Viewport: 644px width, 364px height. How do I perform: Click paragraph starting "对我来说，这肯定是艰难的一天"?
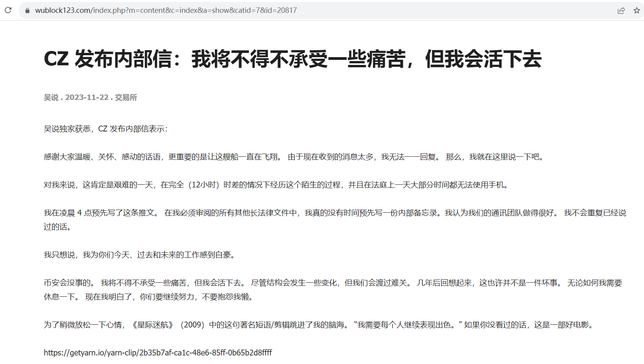(x=277, y=185)
